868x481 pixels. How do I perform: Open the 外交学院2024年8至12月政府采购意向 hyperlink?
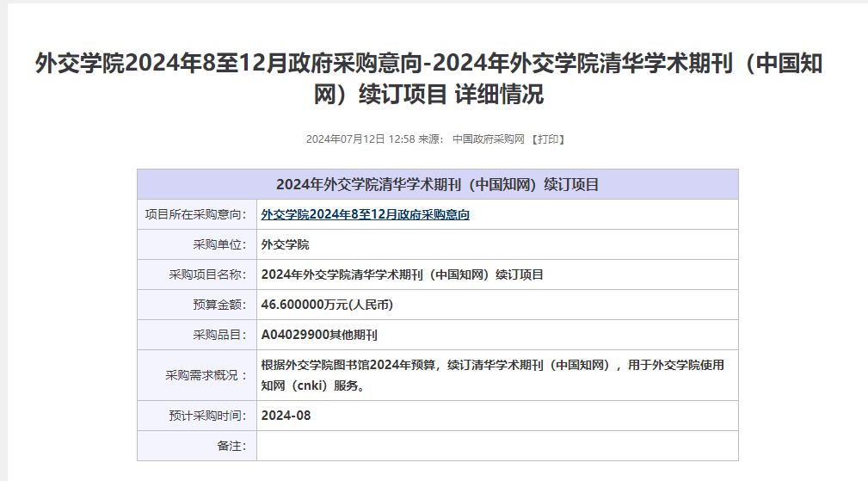point(365,215)
